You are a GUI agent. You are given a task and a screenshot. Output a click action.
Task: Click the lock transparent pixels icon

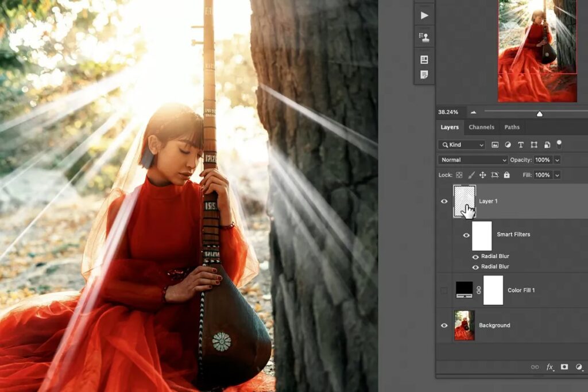[x=460, y=175]
